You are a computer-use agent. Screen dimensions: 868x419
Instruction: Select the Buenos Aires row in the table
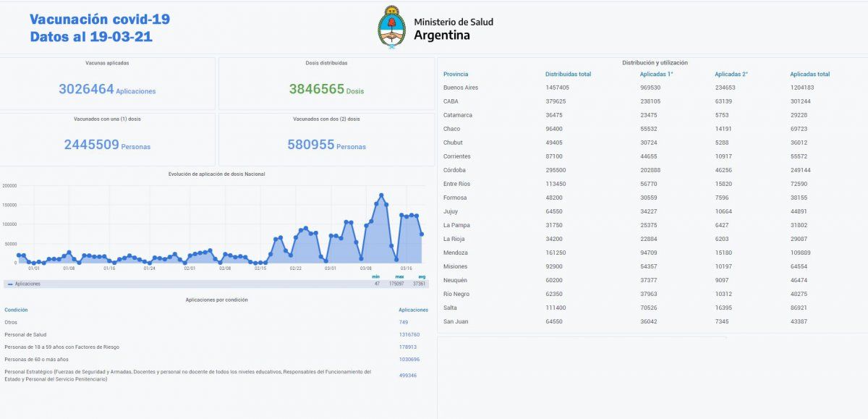pyautogui.click(x=461, y=88)
